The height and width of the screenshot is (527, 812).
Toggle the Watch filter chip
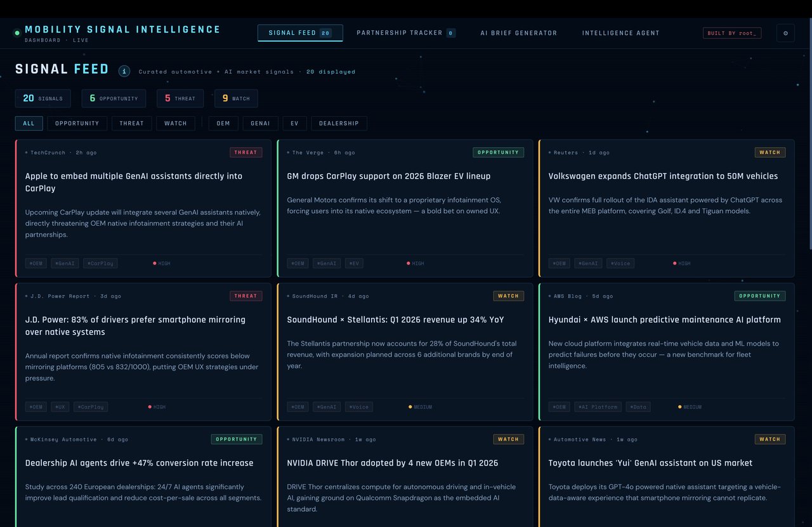[176, 123]
